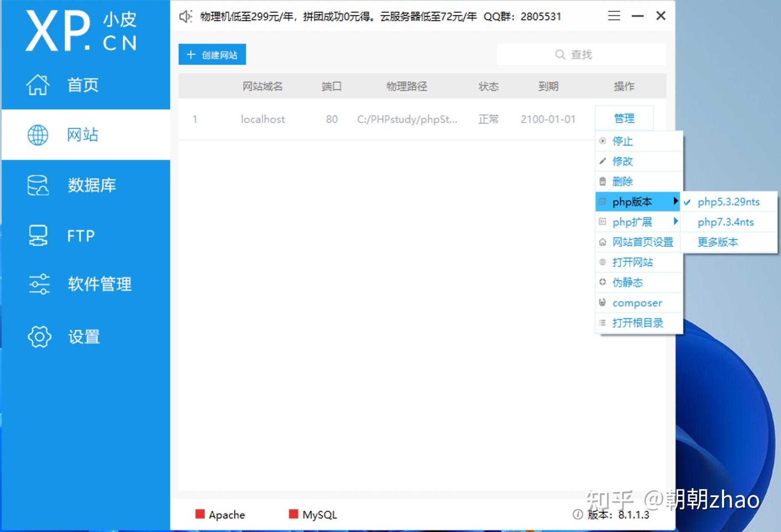Click the MySQL service label

click(x=320, y=515)
